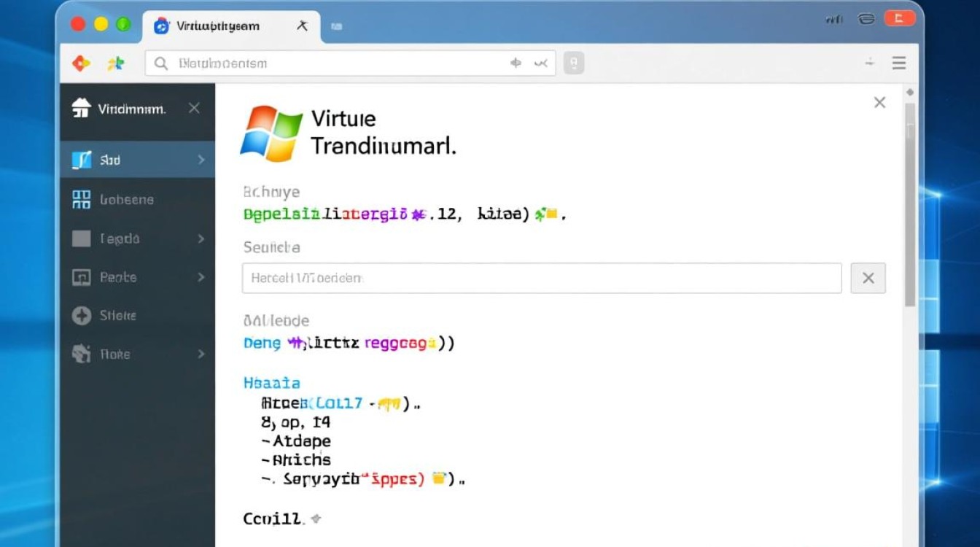The height and width of the screenshot is (547, 980).
Task: Click the download icon in the browser toolbar
Action: point(869,63)
